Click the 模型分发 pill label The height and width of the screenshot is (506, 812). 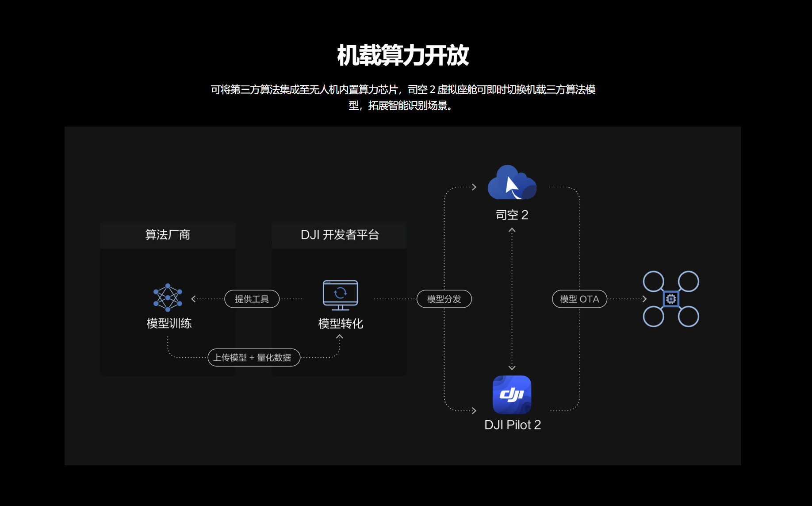pos(444,299)
